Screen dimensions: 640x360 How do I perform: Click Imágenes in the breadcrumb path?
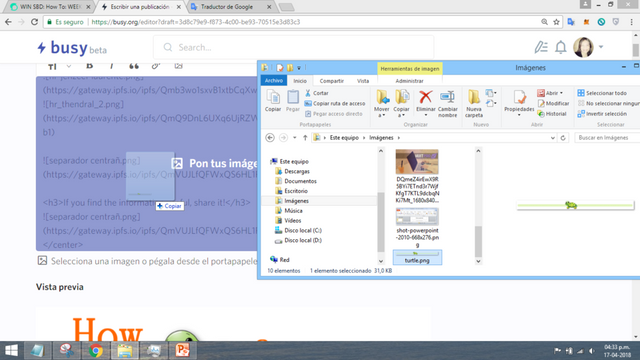point(381,138)
